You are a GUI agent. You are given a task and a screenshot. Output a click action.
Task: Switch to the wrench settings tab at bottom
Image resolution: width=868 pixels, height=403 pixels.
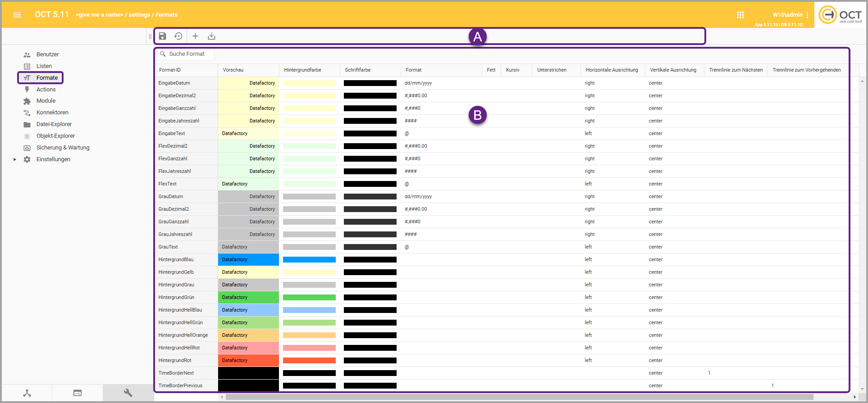click(x=128, y=393)
